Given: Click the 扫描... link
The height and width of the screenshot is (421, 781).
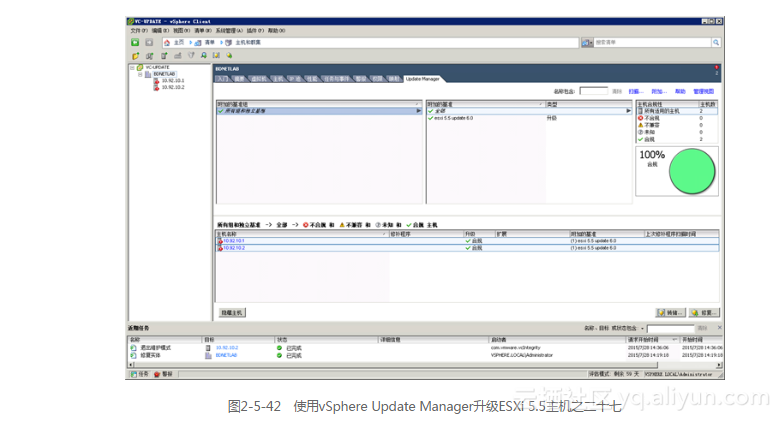Looking at the screenshot, I should click(636, 92).
